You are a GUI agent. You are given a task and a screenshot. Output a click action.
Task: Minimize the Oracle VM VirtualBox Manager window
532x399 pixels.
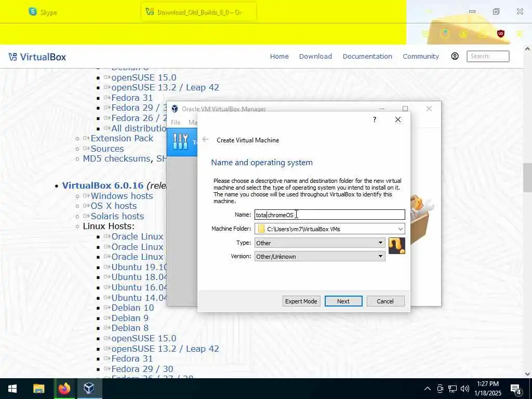382,109
